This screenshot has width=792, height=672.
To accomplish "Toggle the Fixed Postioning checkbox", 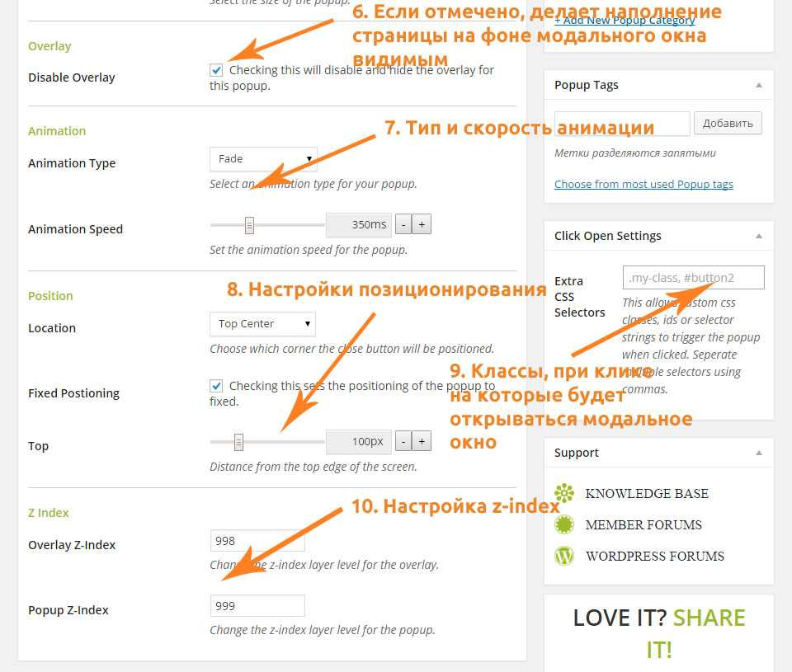I will click(216, 386).
